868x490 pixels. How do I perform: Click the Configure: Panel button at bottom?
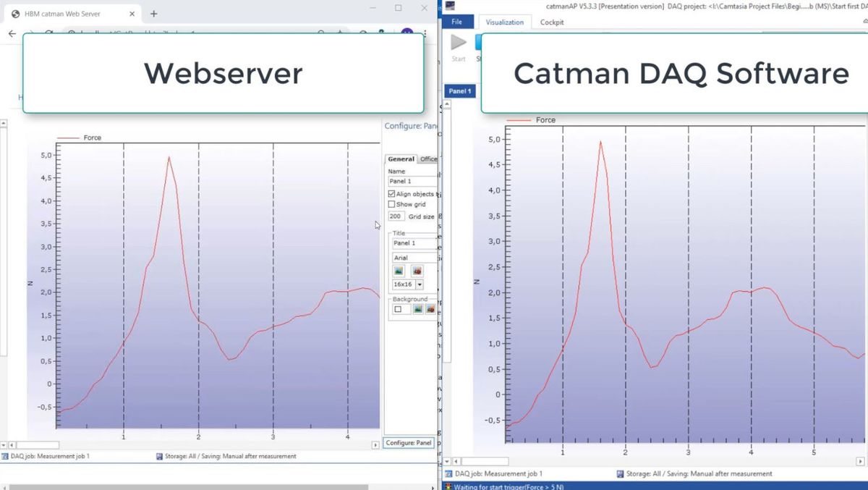click(409, 442)
